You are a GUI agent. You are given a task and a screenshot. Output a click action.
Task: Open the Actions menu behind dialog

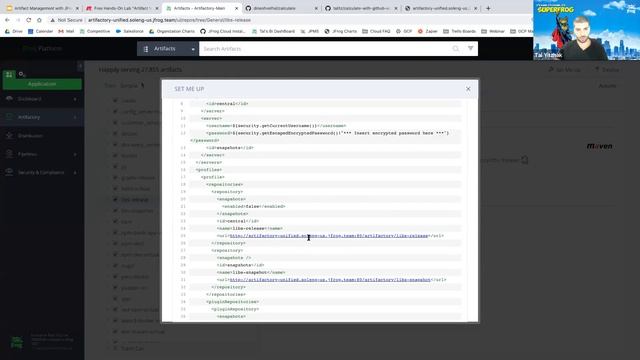[x=607, y=86]
